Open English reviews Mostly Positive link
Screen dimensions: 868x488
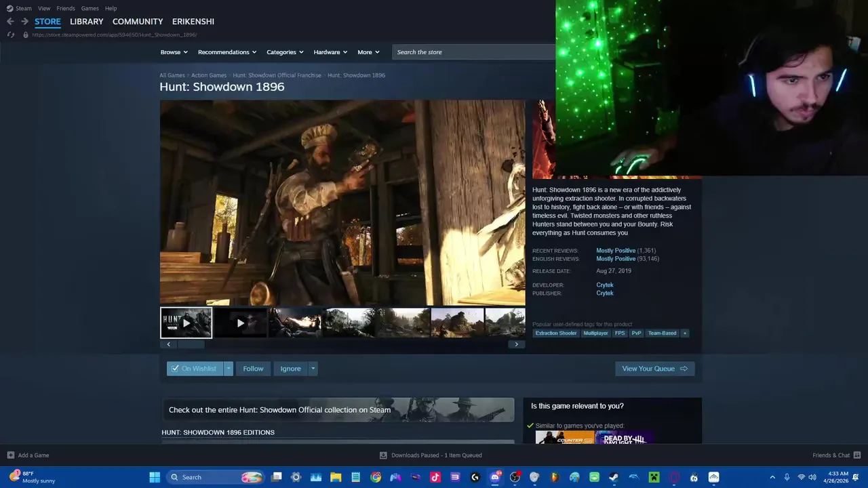tap(616, 259)
